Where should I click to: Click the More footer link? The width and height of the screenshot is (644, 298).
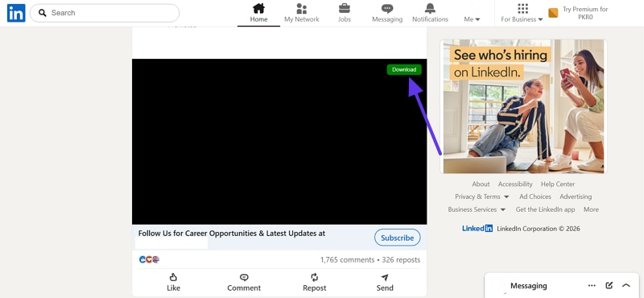591,209
